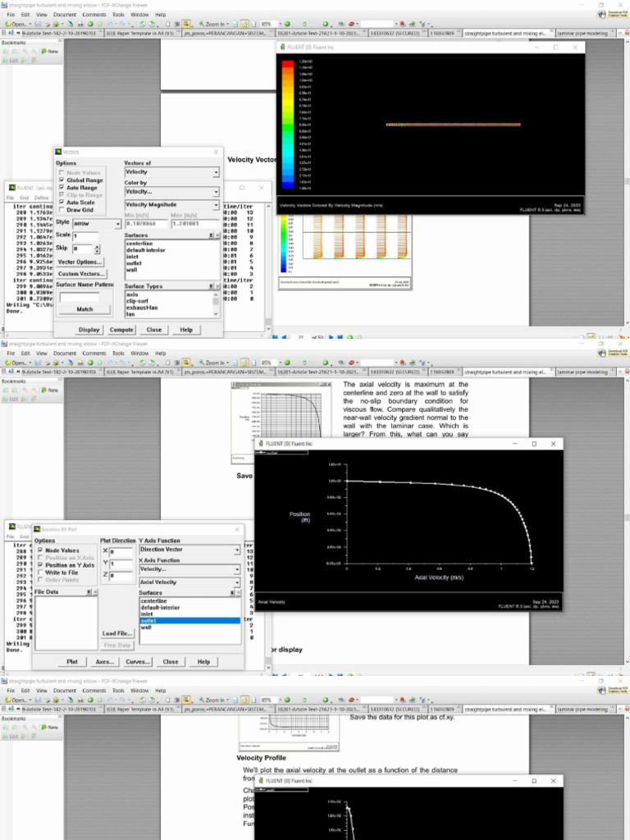Click FLUENT velocity vectors window title icon
This screenshot has width=630, height=840.
(282, 47)
